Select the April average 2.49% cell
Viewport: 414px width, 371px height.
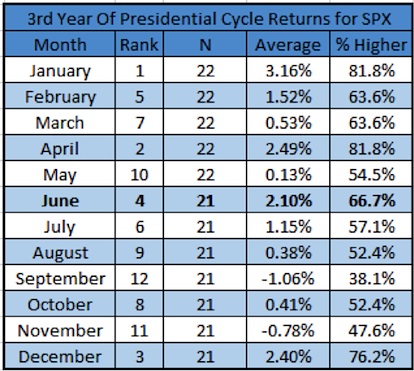[288, 148]
